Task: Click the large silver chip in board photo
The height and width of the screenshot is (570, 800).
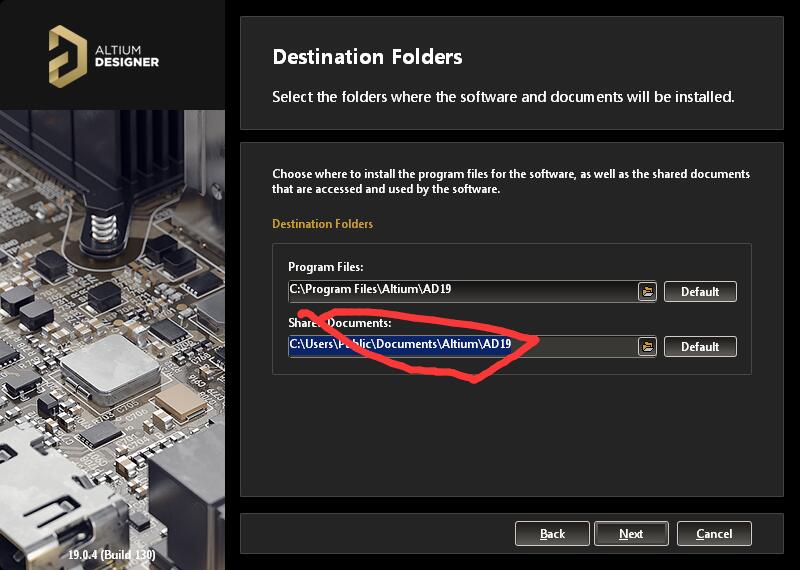Action: click(110, 369)
